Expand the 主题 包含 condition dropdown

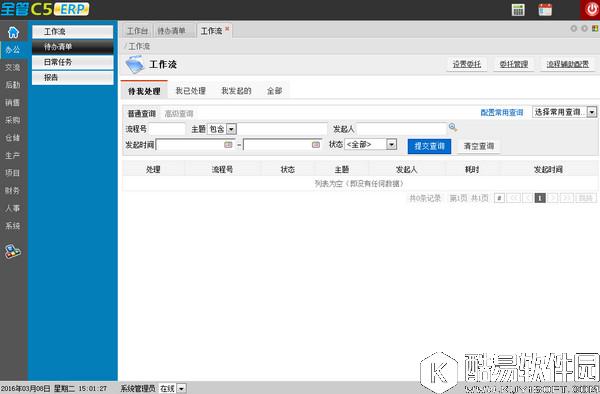(232, 129)
